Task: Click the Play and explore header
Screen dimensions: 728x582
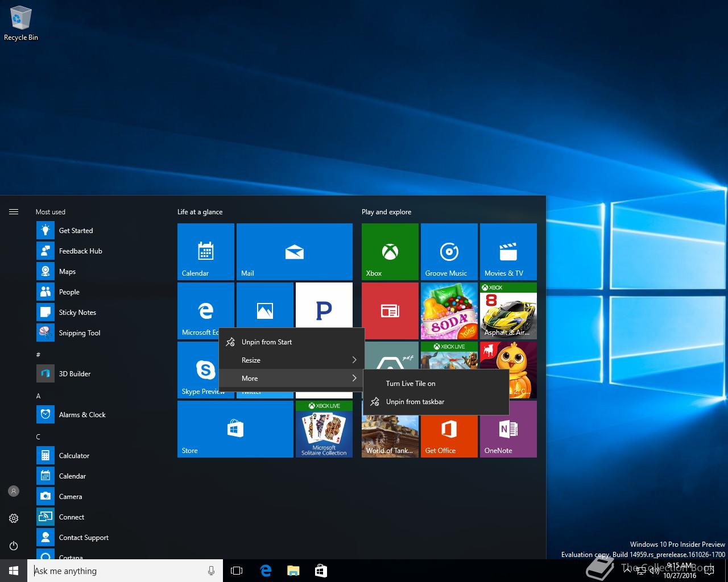Action: coord(386,211)
